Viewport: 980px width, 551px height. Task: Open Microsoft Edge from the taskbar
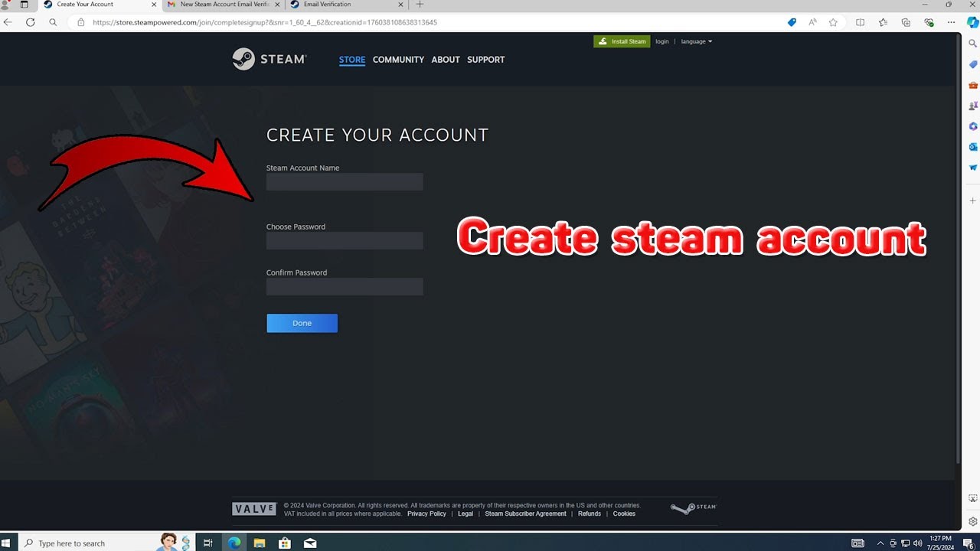pos(234,543)
